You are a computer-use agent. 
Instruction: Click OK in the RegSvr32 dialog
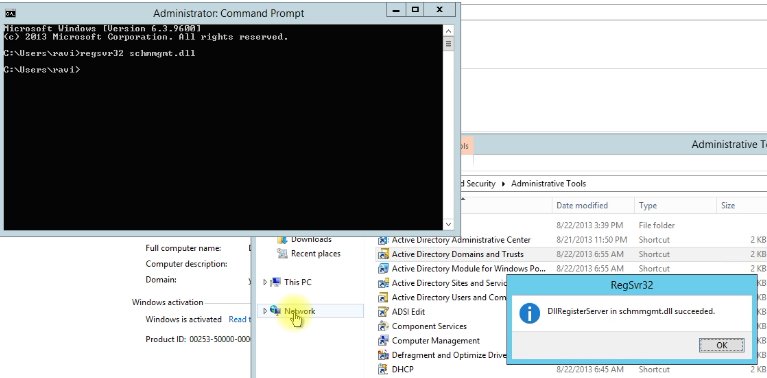[722, 345]
